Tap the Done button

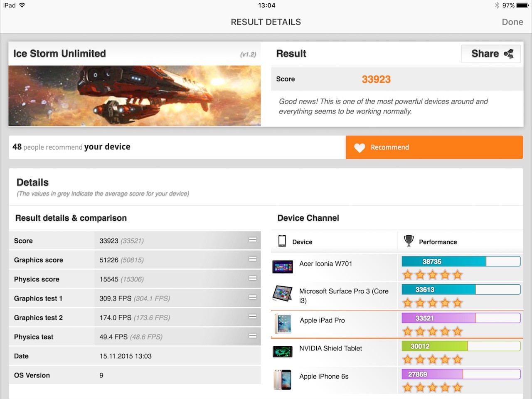[512, 22]
